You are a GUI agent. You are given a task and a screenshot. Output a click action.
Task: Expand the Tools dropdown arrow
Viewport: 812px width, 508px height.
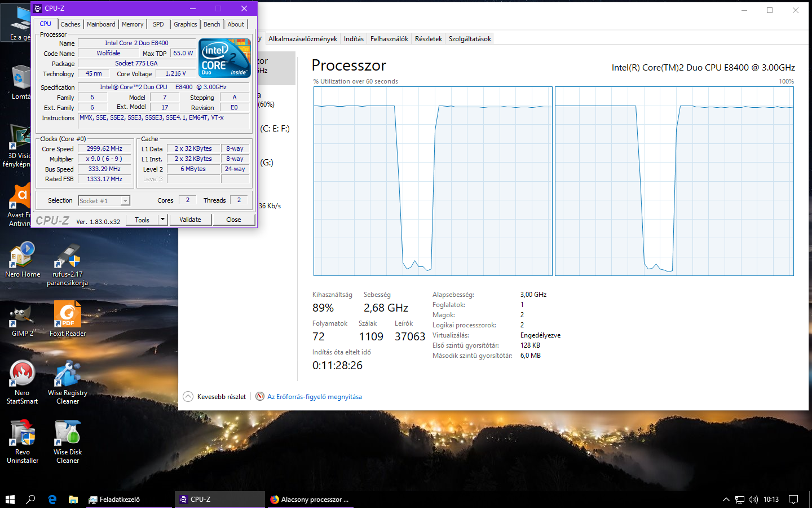coord(163,220)
